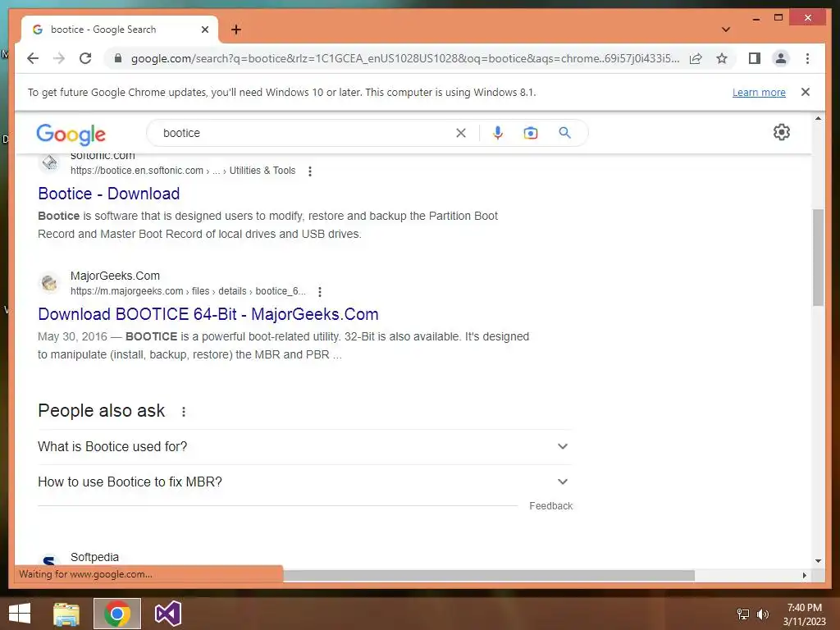840x630 pixels.
Task: Open Download BOOTICE 64-Bit MajorGeeks link
Action: tap(208, 314)
